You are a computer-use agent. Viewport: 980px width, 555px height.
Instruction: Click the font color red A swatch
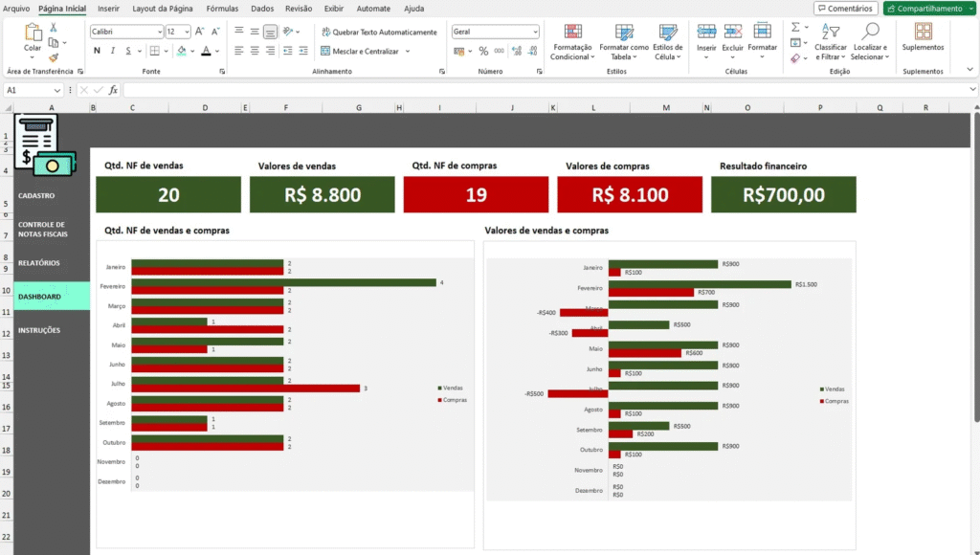[206, 51]
